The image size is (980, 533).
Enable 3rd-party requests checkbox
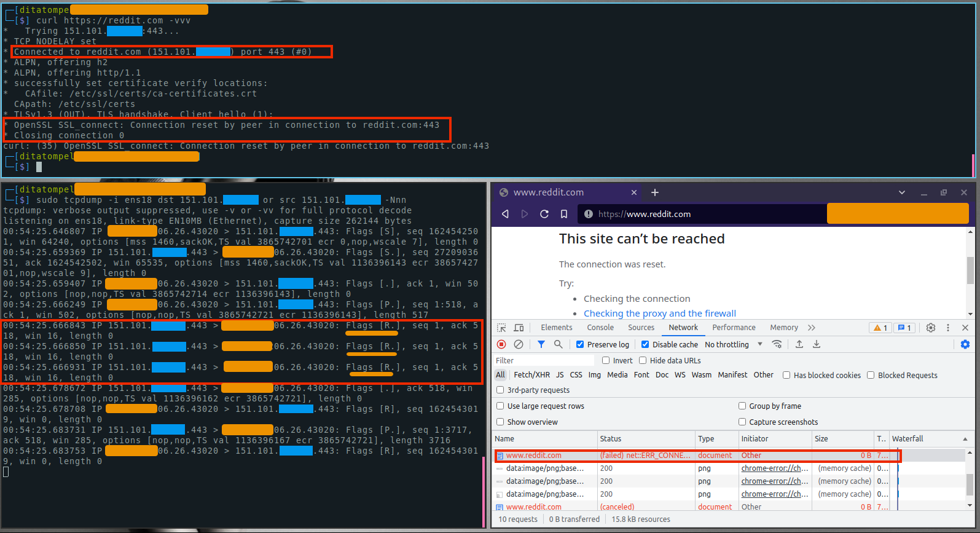(x=500, y=390)
